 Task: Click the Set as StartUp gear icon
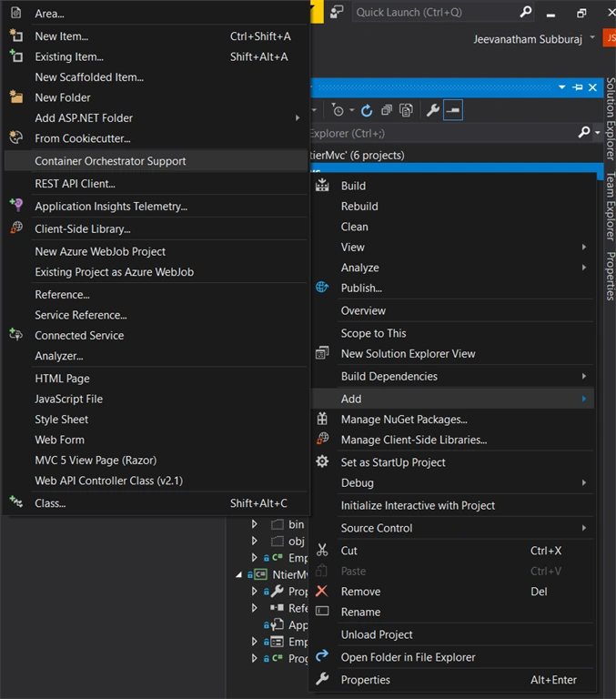click(x=322, y=461)
